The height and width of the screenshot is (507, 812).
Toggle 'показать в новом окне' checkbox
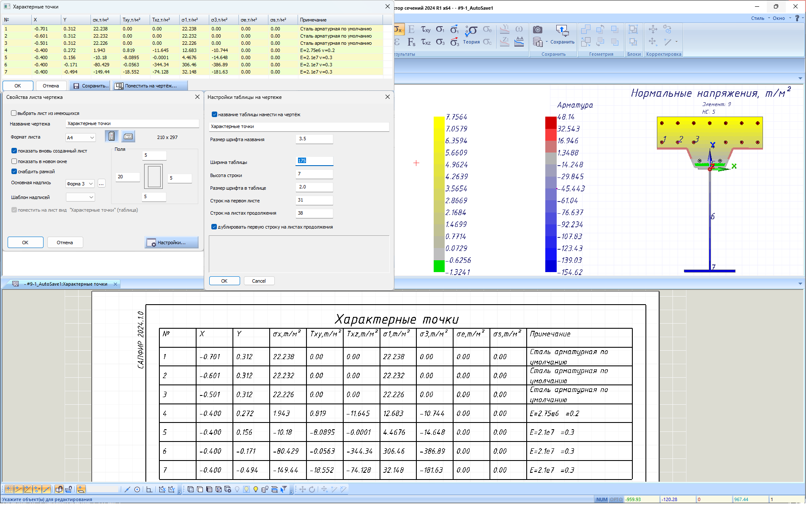tap(14, 161)
